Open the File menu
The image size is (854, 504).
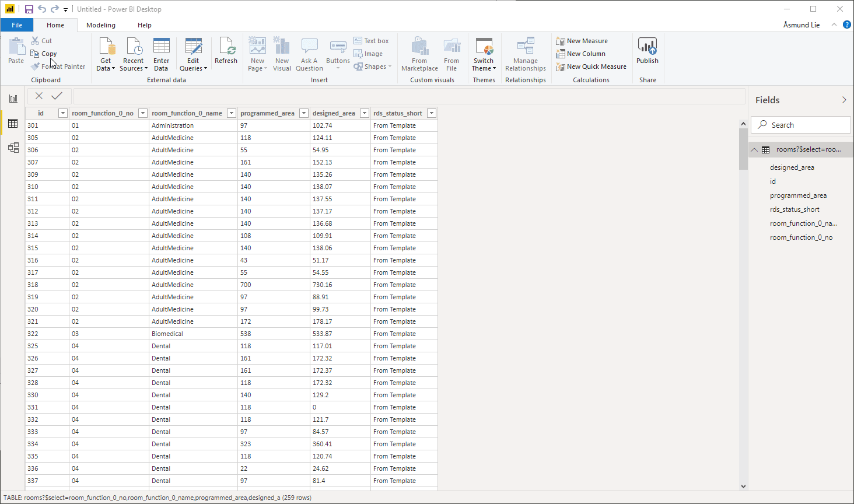(17, 25)
